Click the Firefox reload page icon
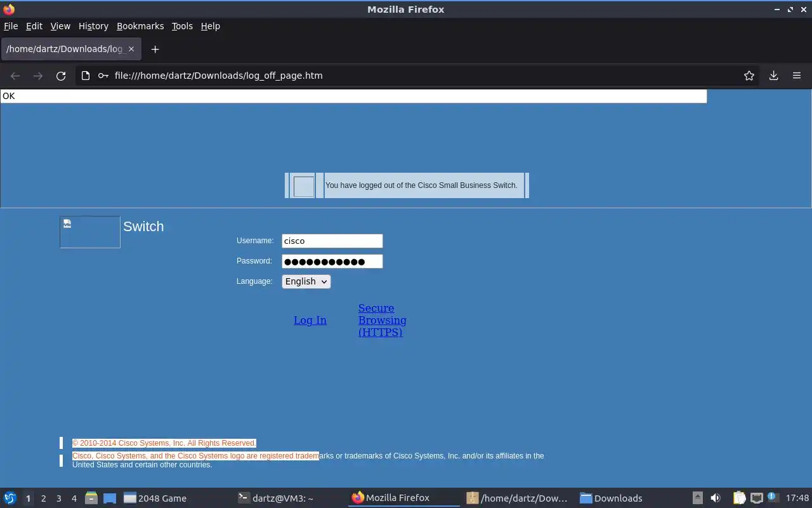The width and height of the screenshot is (812, 508). [61, 76]
